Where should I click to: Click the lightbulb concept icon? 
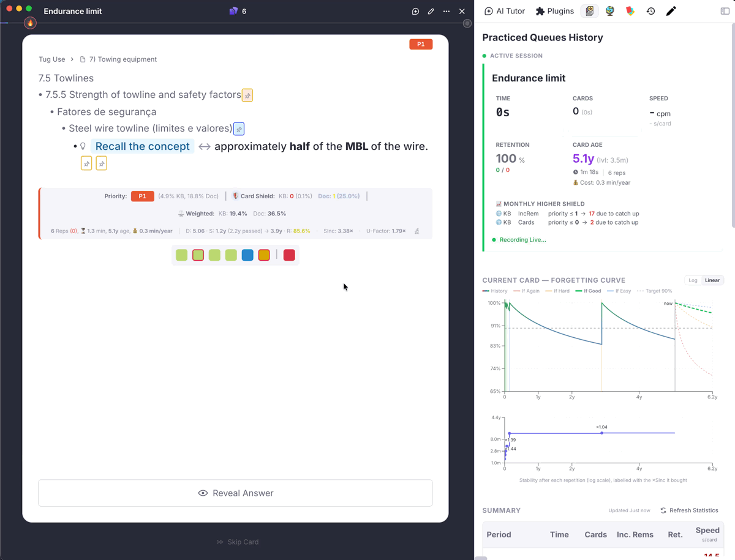(83, 146)
